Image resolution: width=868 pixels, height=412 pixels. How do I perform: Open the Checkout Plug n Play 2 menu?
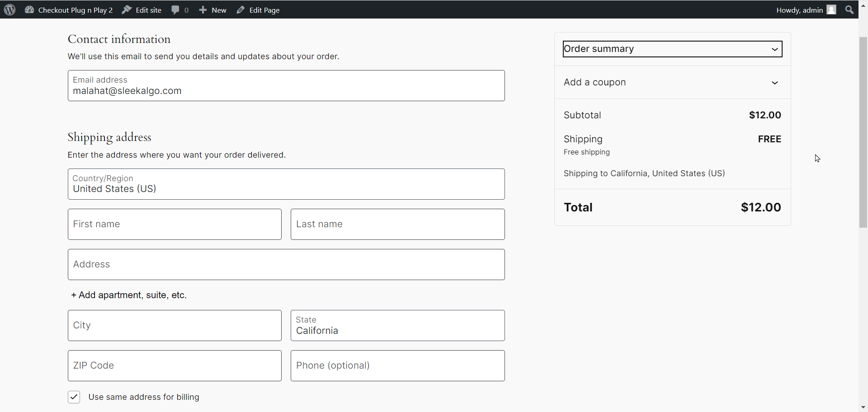tap(75, 10)
